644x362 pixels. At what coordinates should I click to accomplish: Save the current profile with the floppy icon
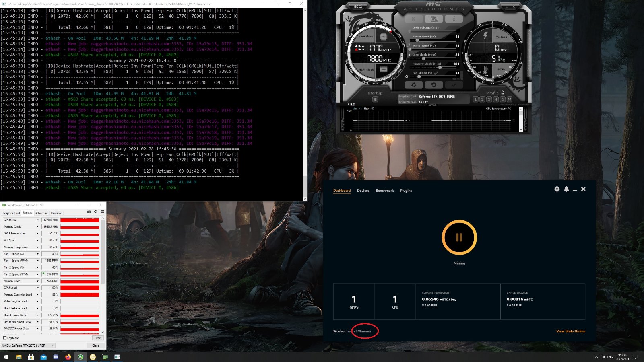click(510, 99)
